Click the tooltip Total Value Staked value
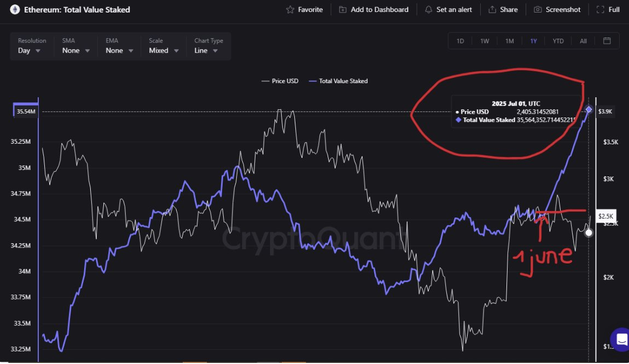 (546, 120)
